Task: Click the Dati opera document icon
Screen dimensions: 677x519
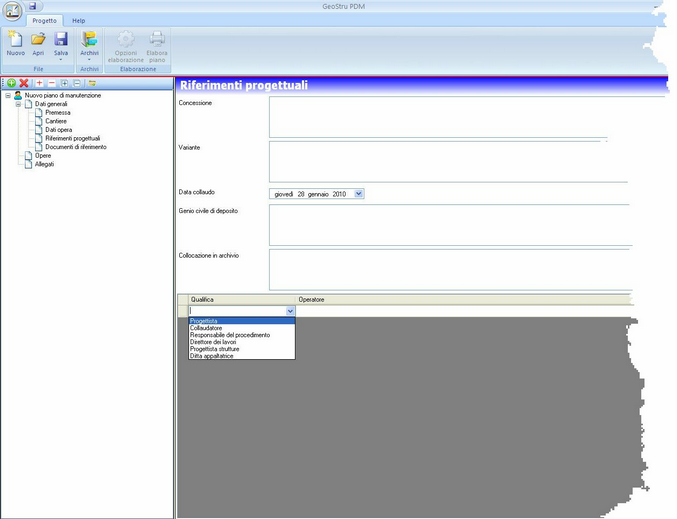Action: pos(39,130)
